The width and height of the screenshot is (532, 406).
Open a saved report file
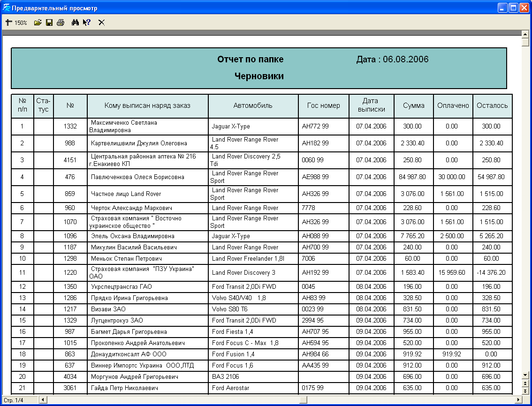click(38, 23)
